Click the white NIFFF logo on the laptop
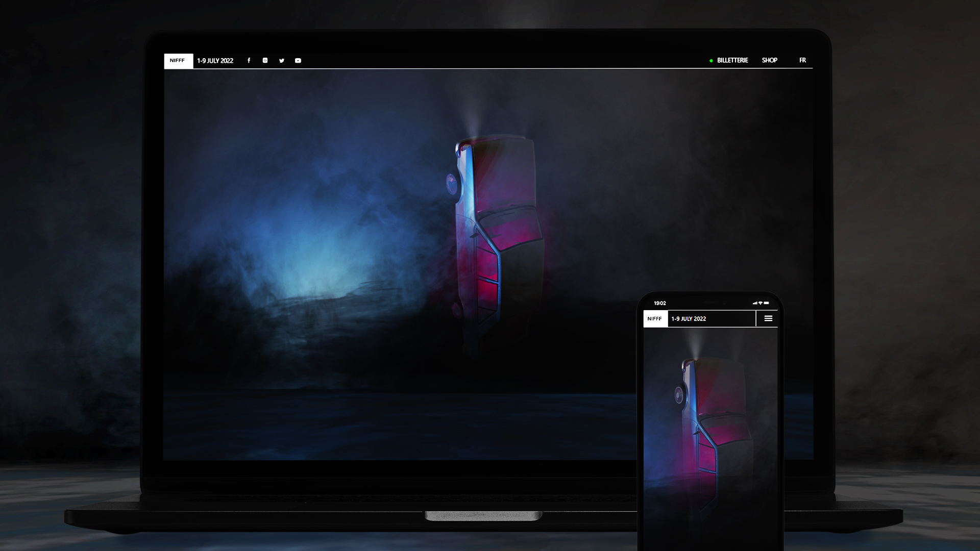The height and width of the screenshot is (551, 980). (178, 61)
